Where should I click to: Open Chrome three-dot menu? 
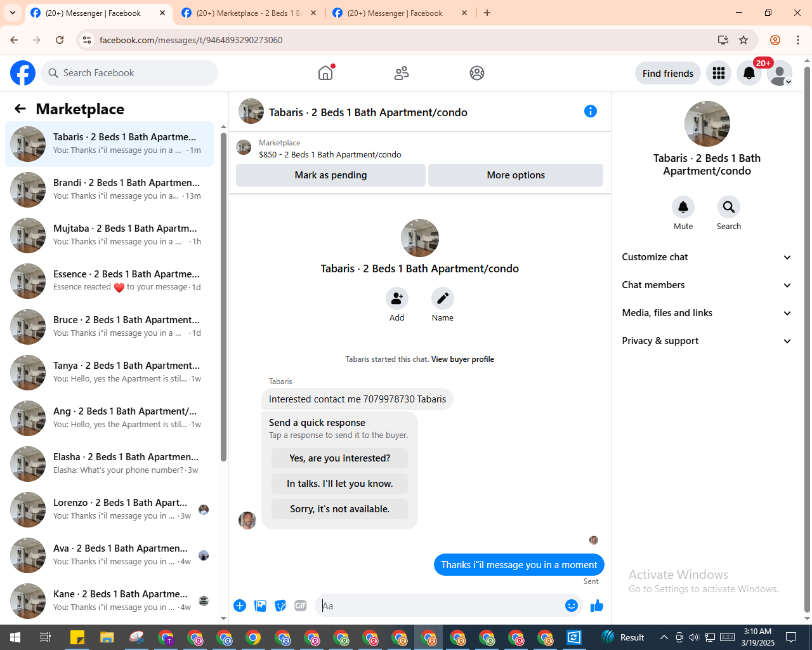798,40
